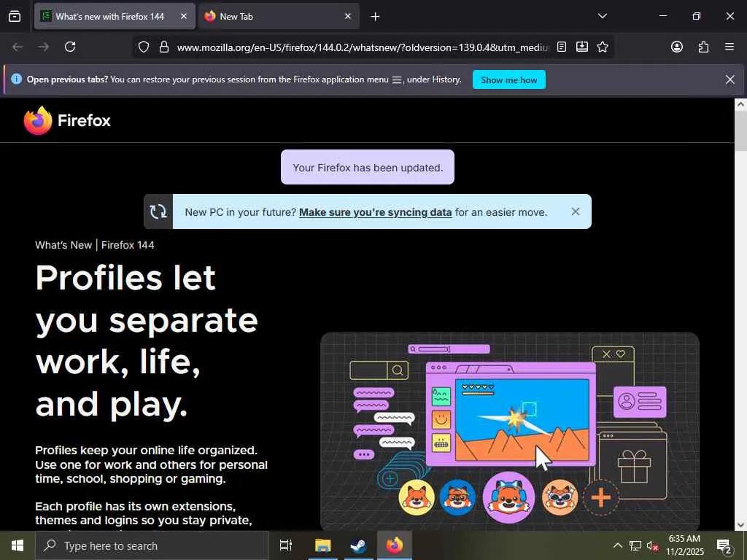Click the vertical scrollbar thumb
Screen dimensions: 747x560
click(741, 131)
